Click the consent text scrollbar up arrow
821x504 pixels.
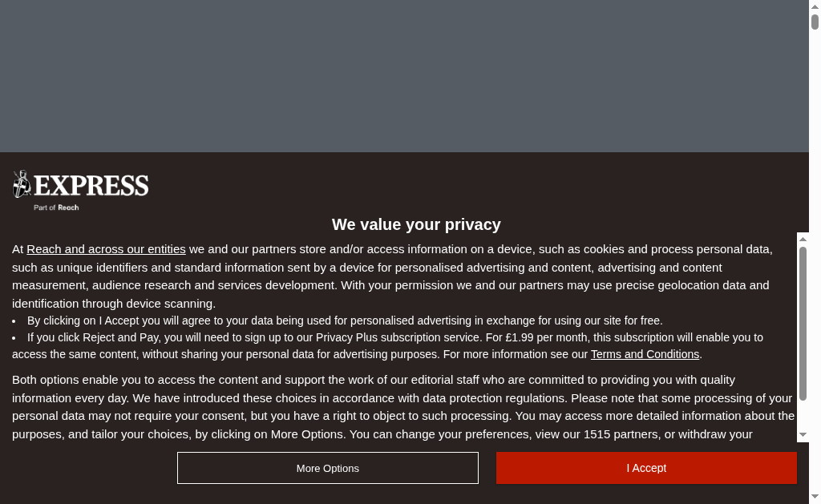pyautogui.click(x=803, y=239)
